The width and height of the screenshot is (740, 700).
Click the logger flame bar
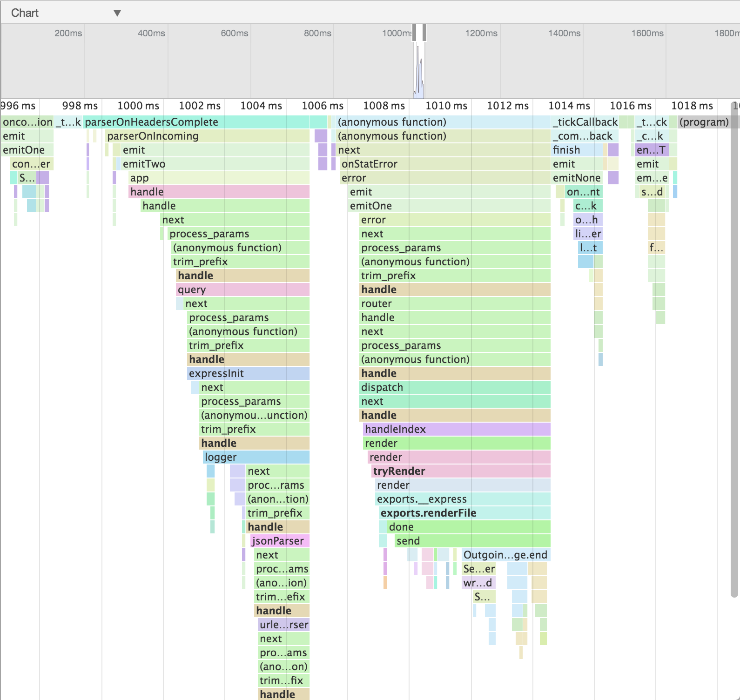[x=256, y=457]
